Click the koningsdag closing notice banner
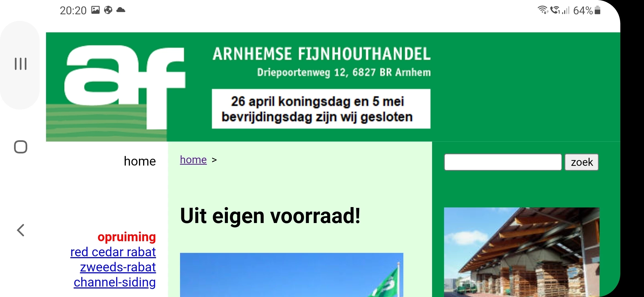This screenshot has height=297, width=644. pyautogui.click(x=321, y=109)
